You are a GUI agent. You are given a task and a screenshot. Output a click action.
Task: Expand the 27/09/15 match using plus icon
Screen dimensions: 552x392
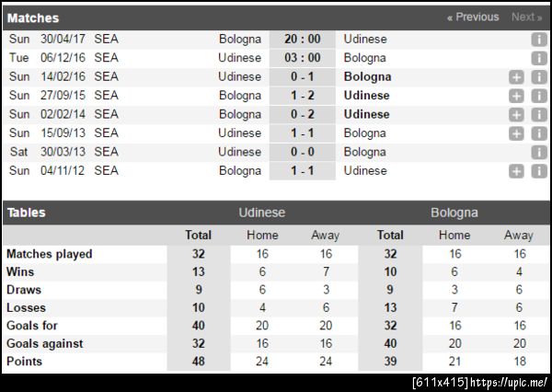[517, 96]
